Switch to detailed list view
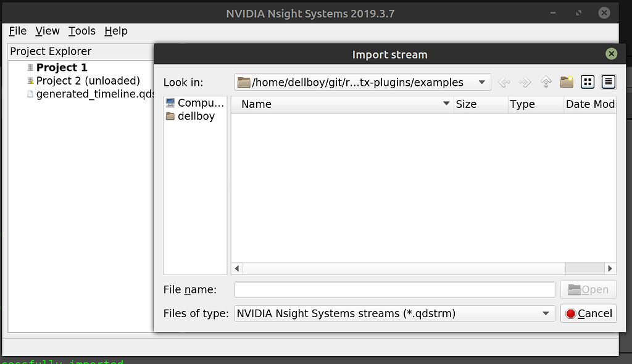632x364 pixels. 608,81
